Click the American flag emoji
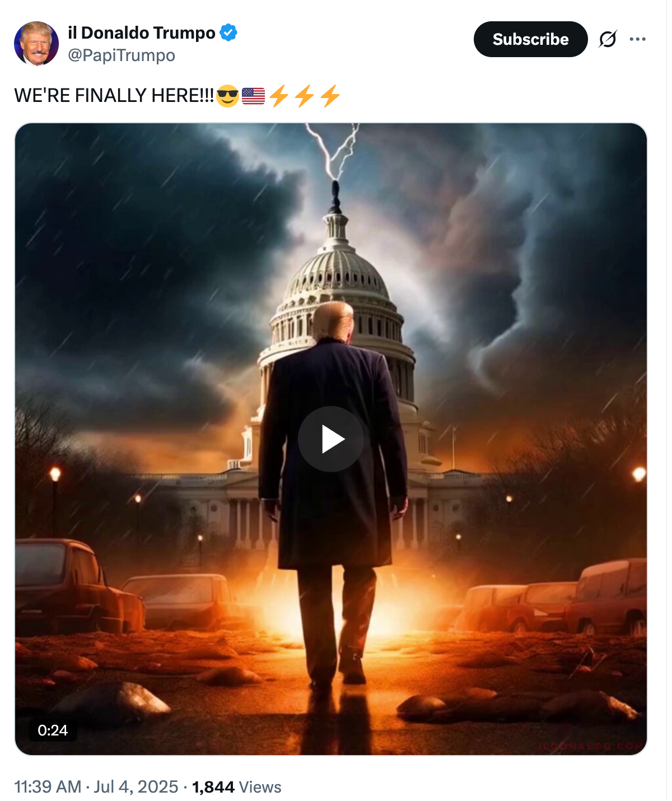 click(x=253, y=96)
